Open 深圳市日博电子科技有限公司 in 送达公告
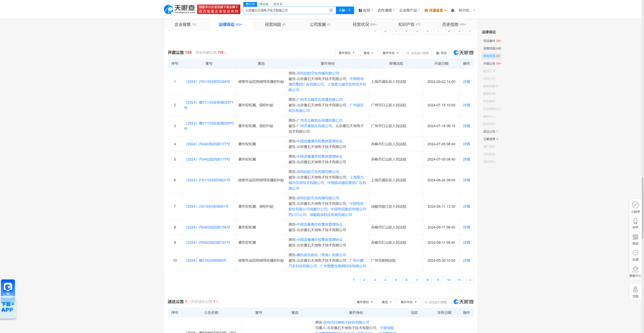 click(x=346, y=322)
